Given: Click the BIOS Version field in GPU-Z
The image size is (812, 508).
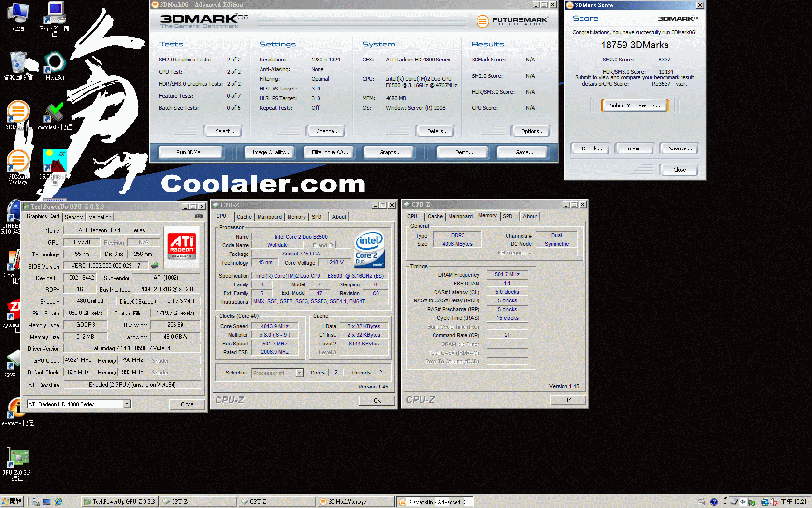Looking at the screenshot, I should 106,266.
